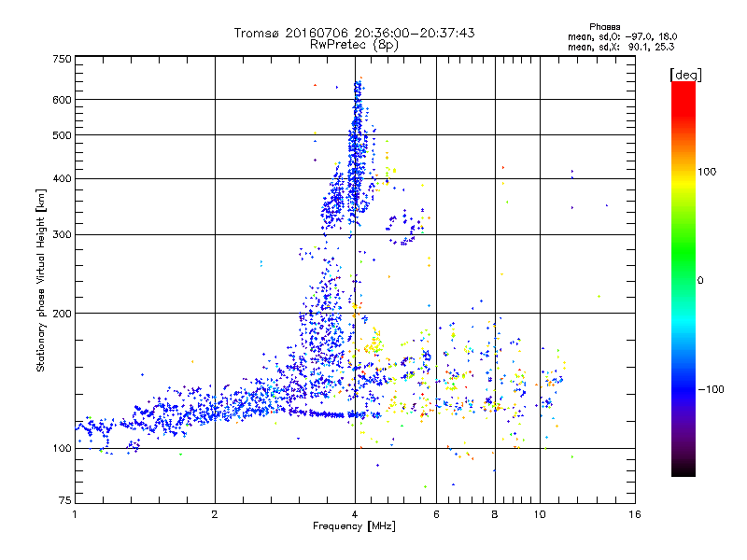Click the x-axis tick label '2'
This screenshot has height=560, width=747.
215,514
